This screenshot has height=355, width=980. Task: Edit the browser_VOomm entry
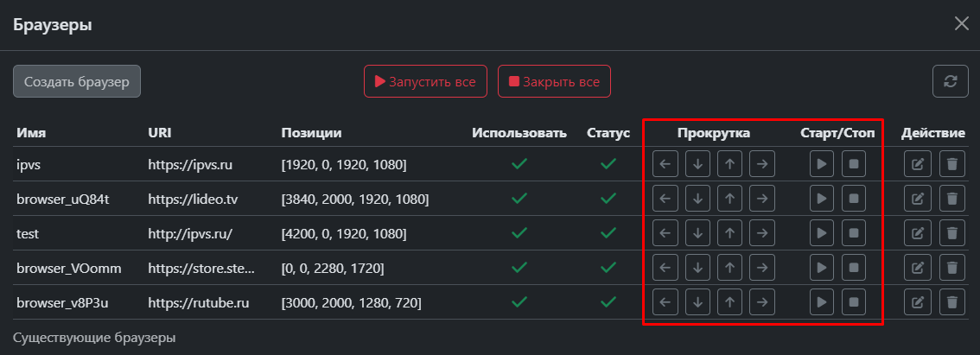pos(919,268)
